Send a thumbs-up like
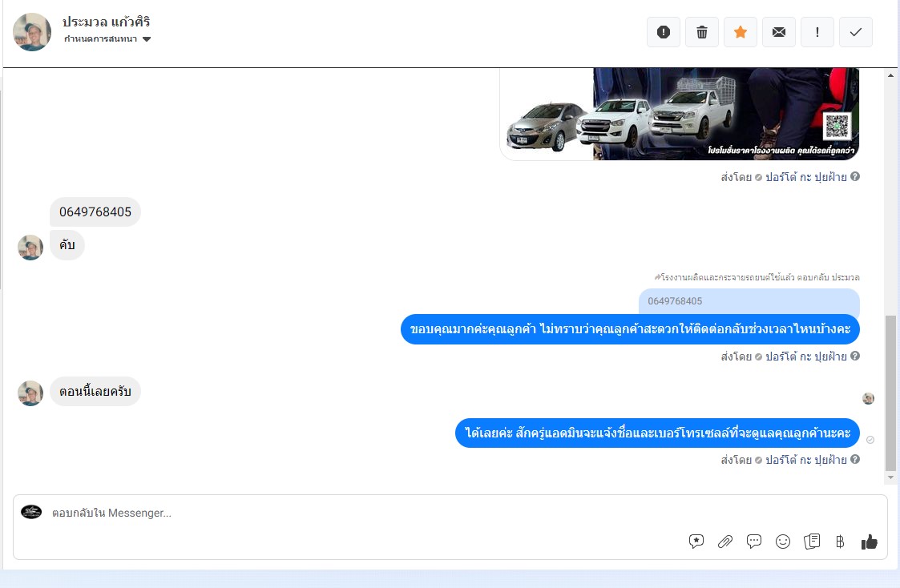The image size is (900, 588). point(870,542)
